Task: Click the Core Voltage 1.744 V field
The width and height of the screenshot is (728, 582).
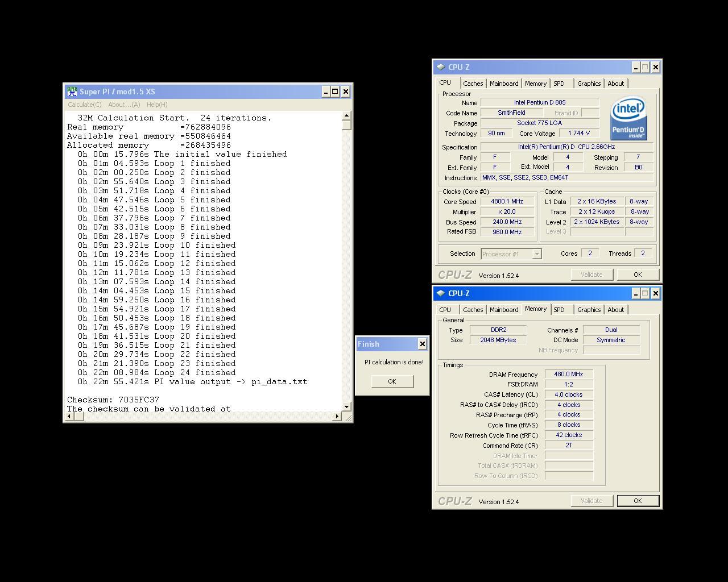Action: click(579, 133)
